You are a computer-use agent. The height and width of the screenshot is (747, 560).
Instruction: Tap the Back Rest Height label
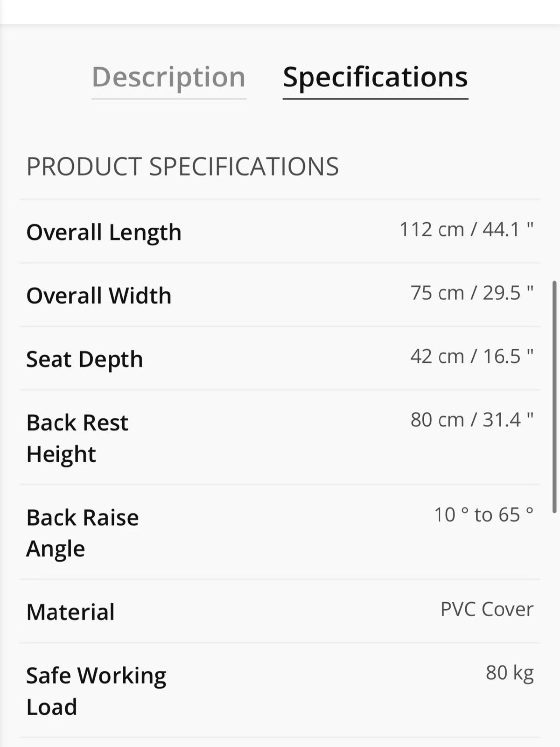click(77, 438)
